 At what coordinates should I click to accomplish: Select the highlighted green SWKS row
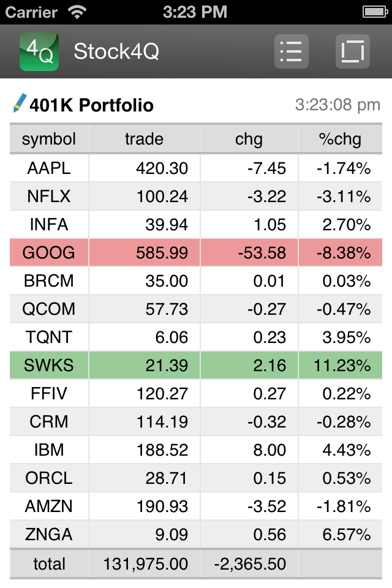[x=196, y=365]
